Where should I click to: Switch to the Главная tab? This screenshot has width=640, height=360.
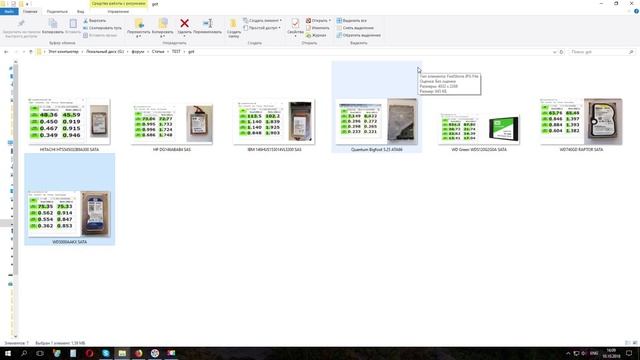(x=30, y=11)
